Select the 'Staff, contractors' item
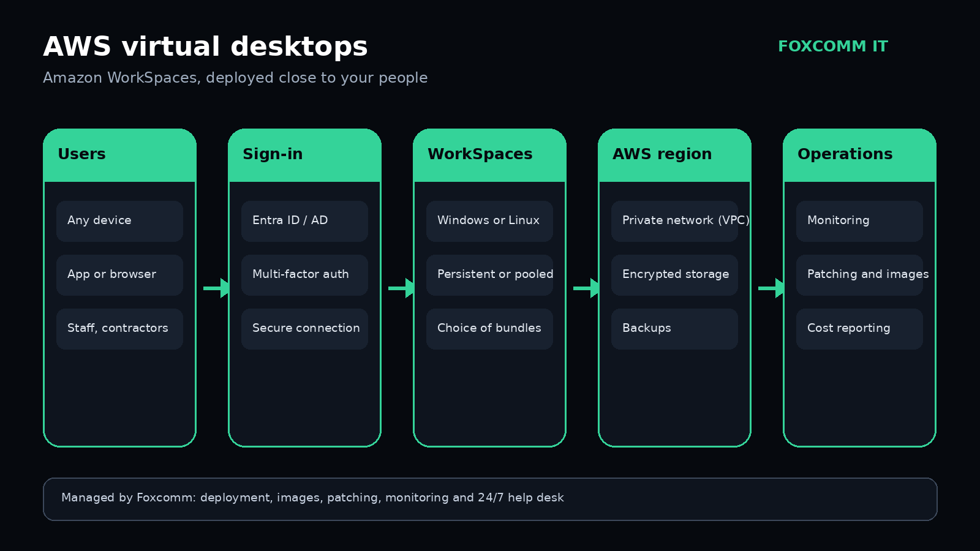Viewport: 980px width, 551px height. coord(120,329)
